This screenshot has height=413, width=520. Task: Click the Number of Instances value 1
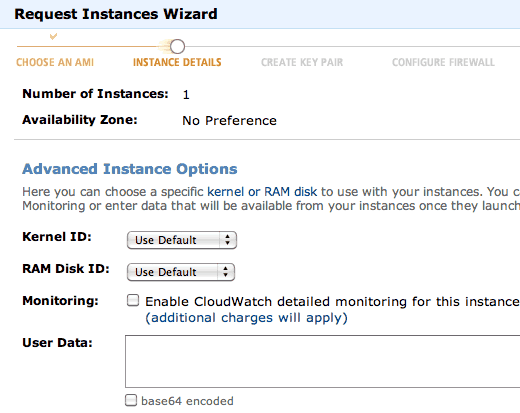point(186,95)
